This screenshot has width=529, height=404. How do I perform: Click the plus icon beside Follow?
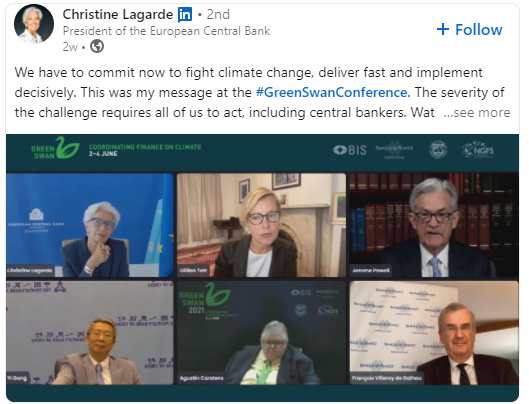[443, 29]
